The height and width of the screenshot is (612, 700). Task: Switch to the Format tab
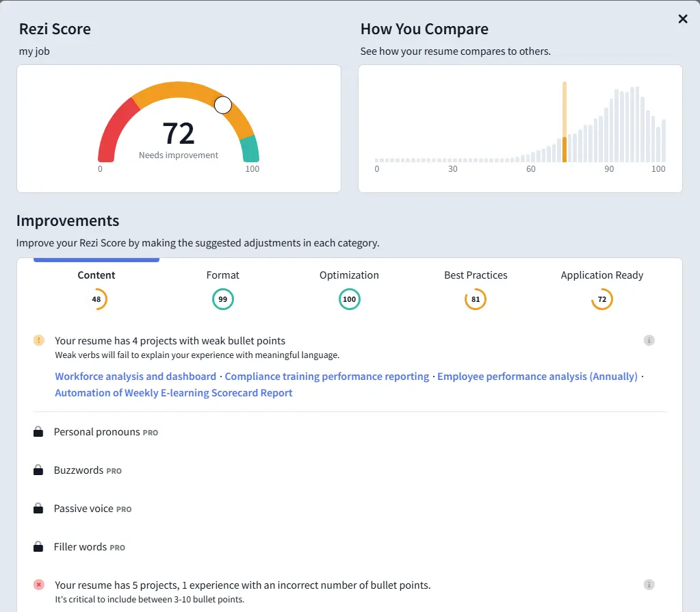pos(223,275)
